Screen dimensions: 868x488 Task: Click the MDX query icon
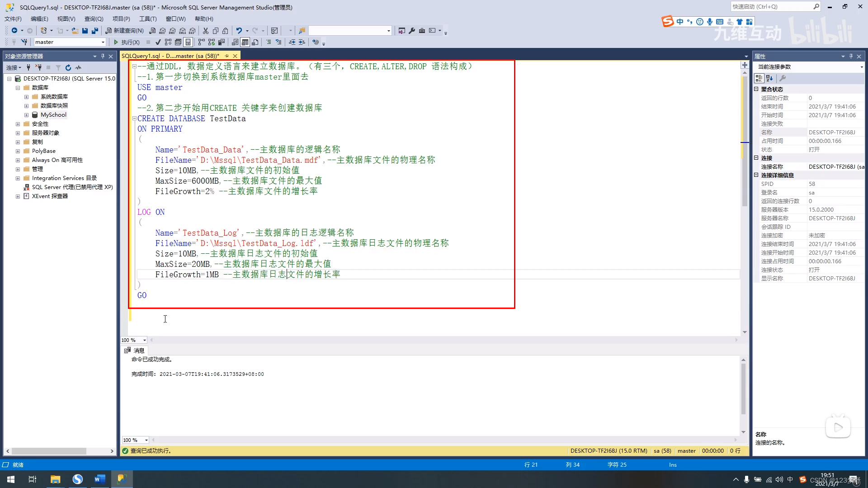point(162,30)
